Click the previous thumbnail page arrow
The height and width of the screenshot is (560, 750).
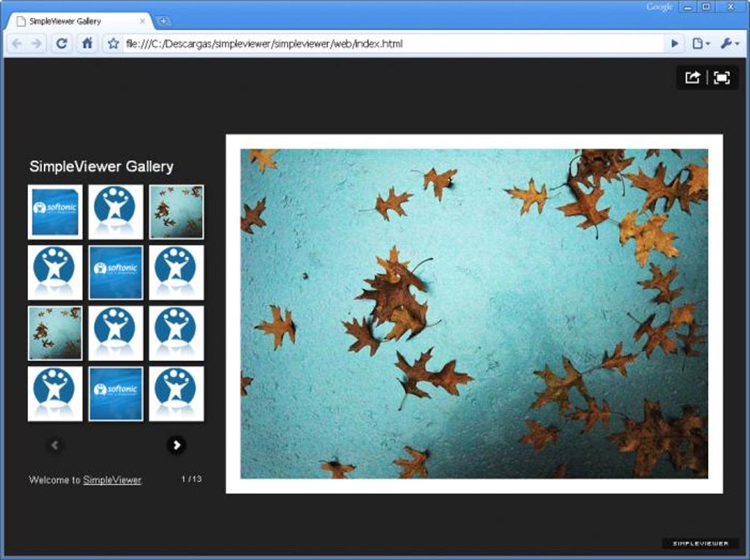[x=55, y=445]
